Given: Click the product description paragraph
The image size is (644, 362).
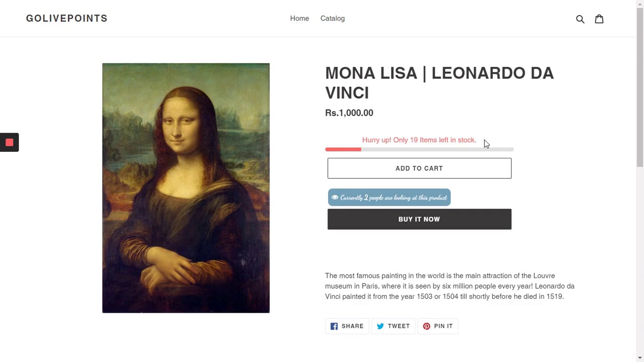Looking at the screenshot, I should click(450, 286).
